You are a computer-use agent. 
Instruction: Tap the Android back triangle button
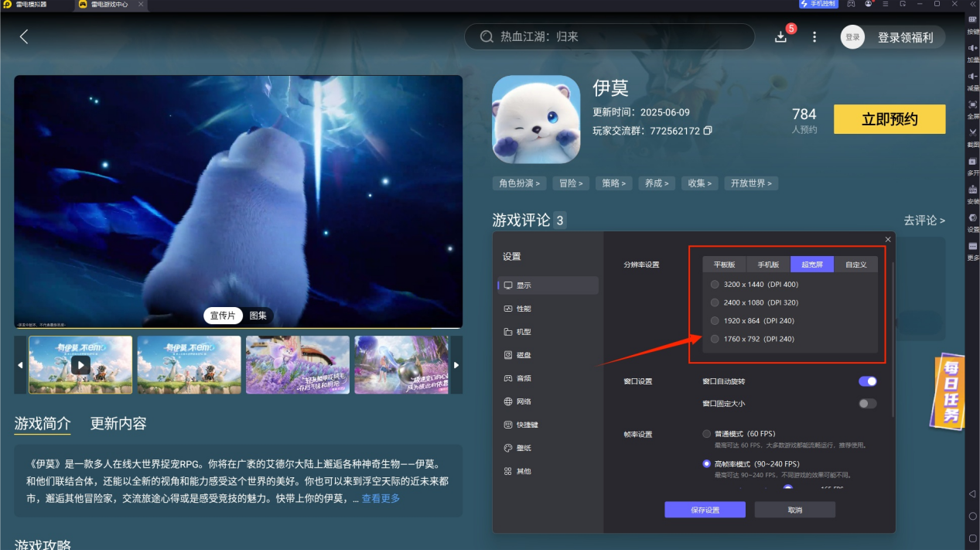point(972,494)
